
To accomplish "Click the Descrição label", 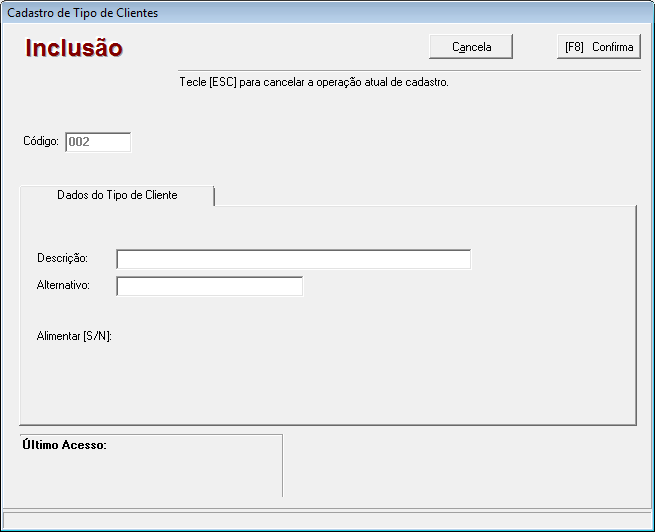I will pyautogui.click(x=62, y=259).
